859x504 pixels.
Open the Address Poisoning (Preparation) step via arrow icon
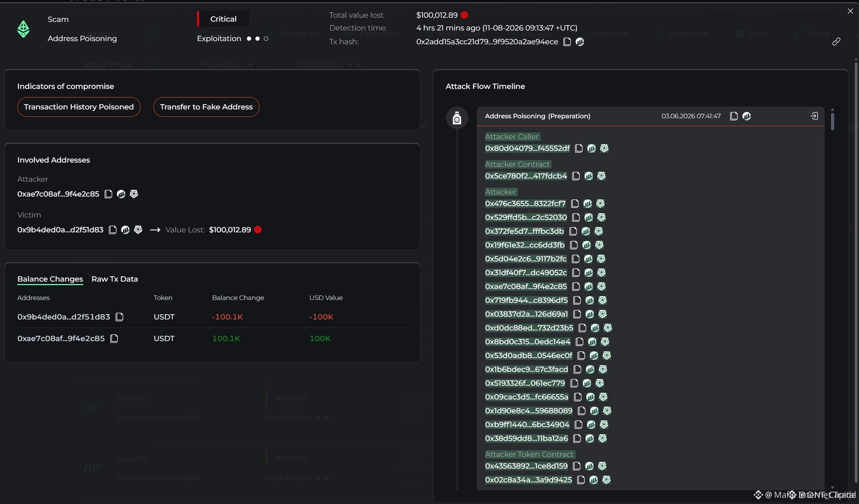pyautogui.click(x=814, y=116)
